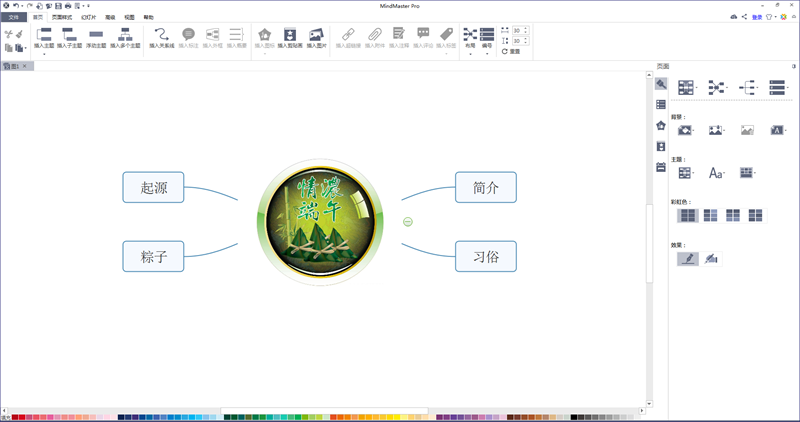Click the Insert Attachment paperclip icon

(x=374, y=34)
